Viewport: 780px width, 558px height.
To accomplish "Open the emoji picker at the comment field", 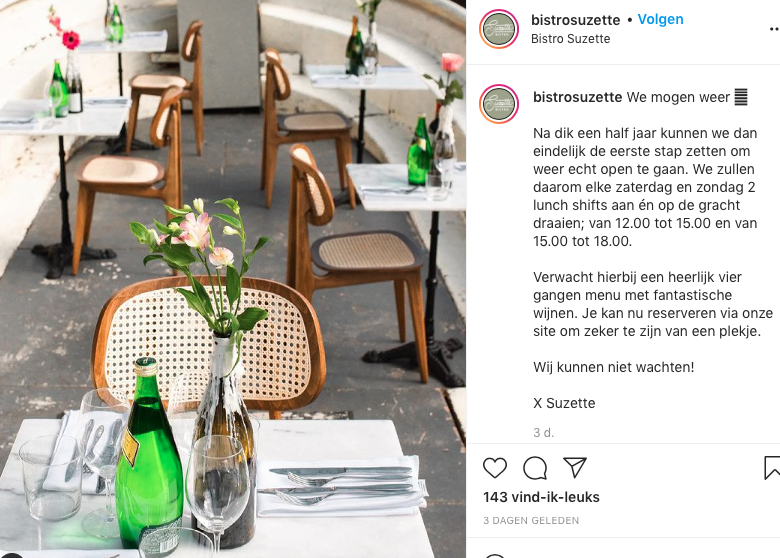I will tap(494, 556).
